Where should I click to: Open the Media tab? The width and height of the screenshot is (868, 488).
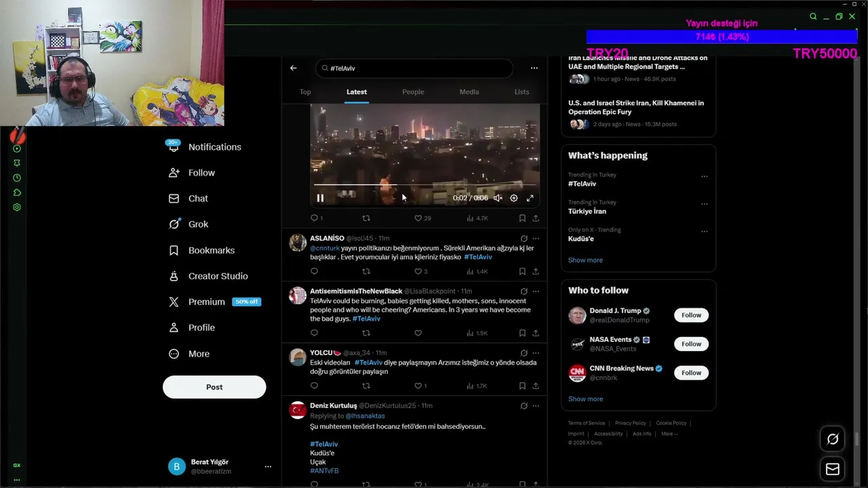pyautogui.click(x=469, y=91)
